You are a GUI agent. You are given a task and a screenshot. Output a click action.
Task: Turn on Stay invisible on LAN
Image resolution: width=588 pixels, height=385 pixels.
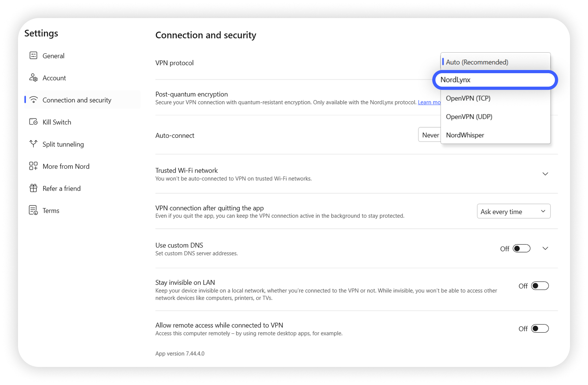(x=540, y=286)
